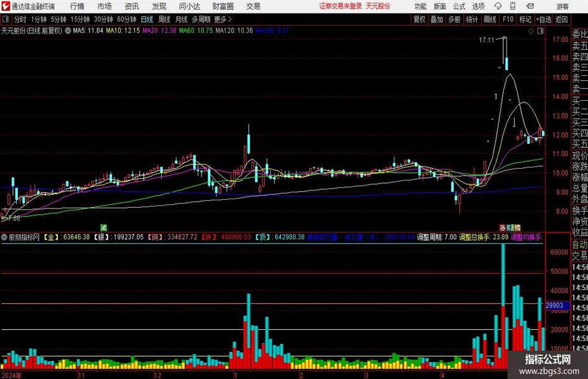Open the 功能 menu

[421, 6]
